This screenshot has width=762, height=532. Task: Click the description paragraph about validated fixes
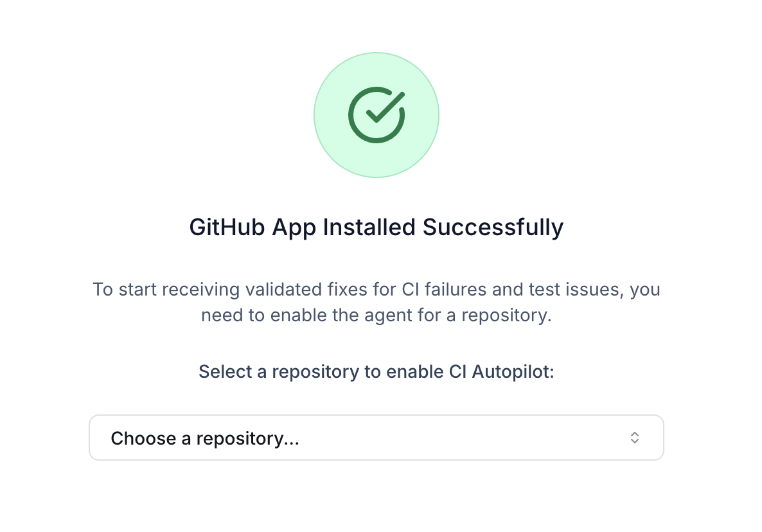376,303
